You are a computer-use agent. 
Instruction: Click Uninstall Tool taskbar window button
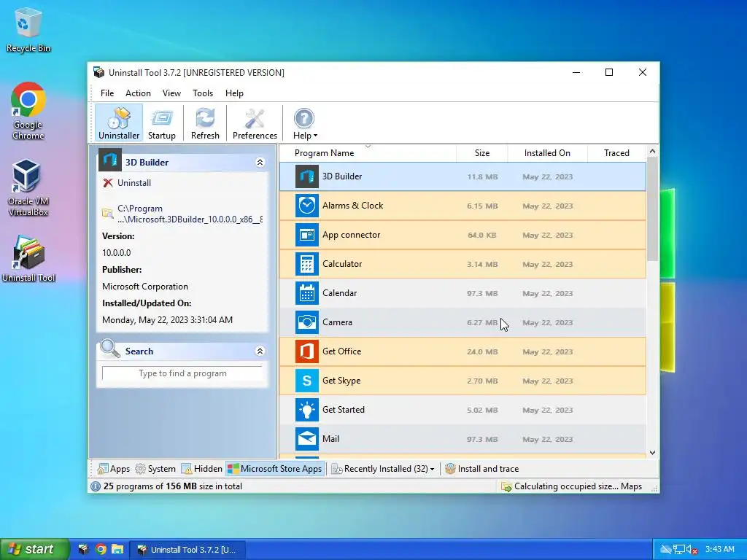click(x=187, y=550)
